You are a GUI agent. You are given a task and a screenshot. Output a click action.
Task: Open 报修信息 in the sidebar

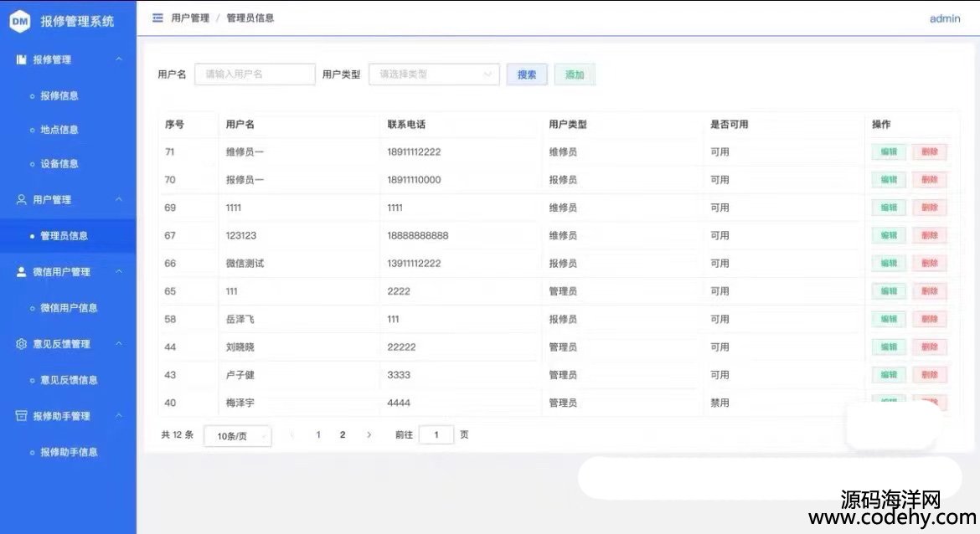click(x=59, y=95)
